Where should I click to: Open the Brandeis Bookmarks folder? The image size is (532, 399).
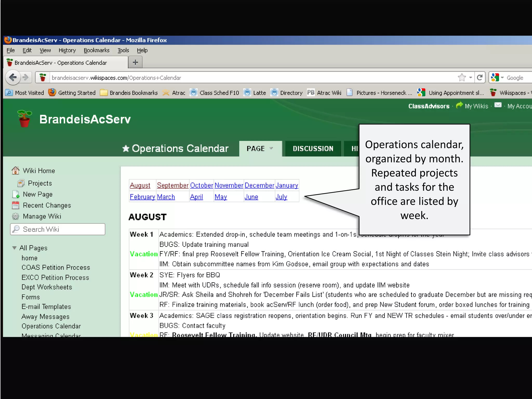[129, 93]
